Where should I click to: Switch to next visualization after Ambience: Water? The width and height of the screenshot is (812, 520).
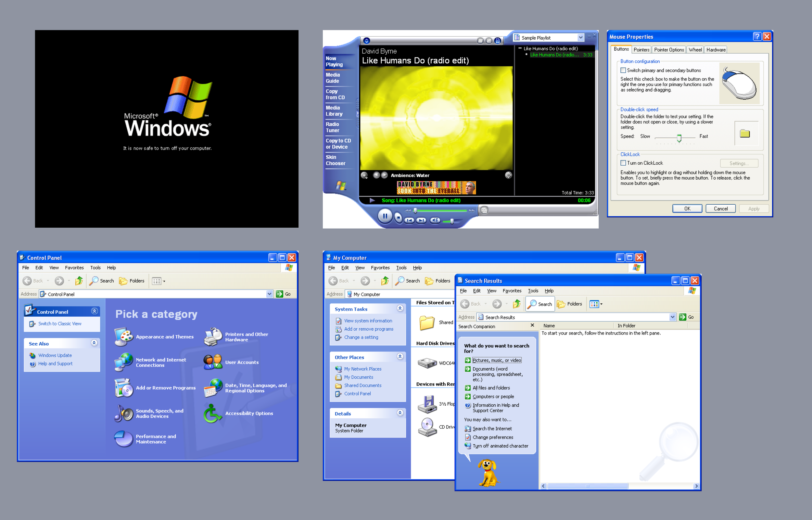point(384,175)
